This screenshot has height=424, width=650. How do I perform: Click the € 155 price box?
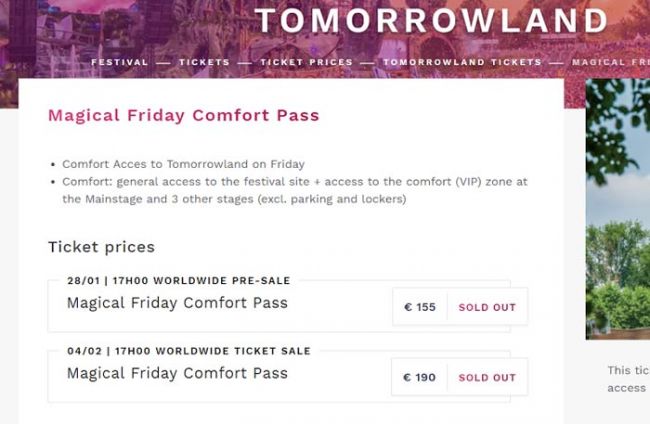pos(420,307)
